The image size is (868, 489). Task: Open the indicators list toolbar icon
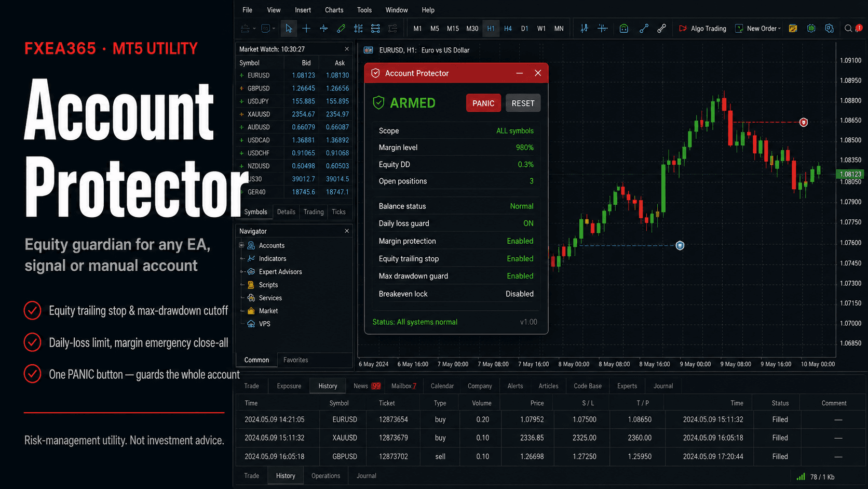pyautogui.click(x=584, y=29)
